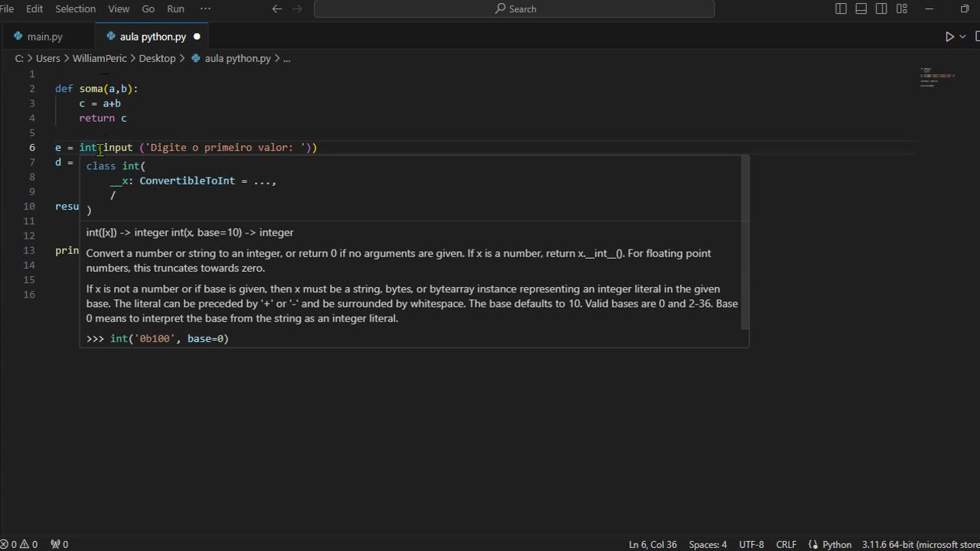
Task: Go forward with the right arrow
Action: pos(298,9)
